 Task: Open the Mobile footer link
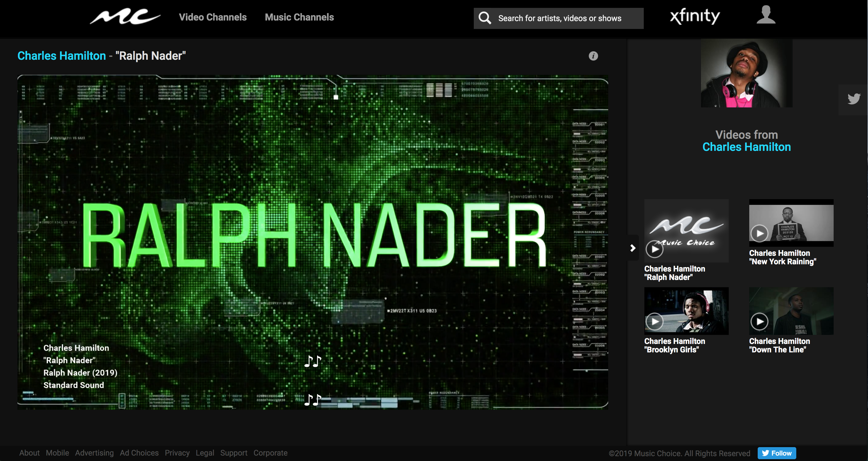pos(57,453)
